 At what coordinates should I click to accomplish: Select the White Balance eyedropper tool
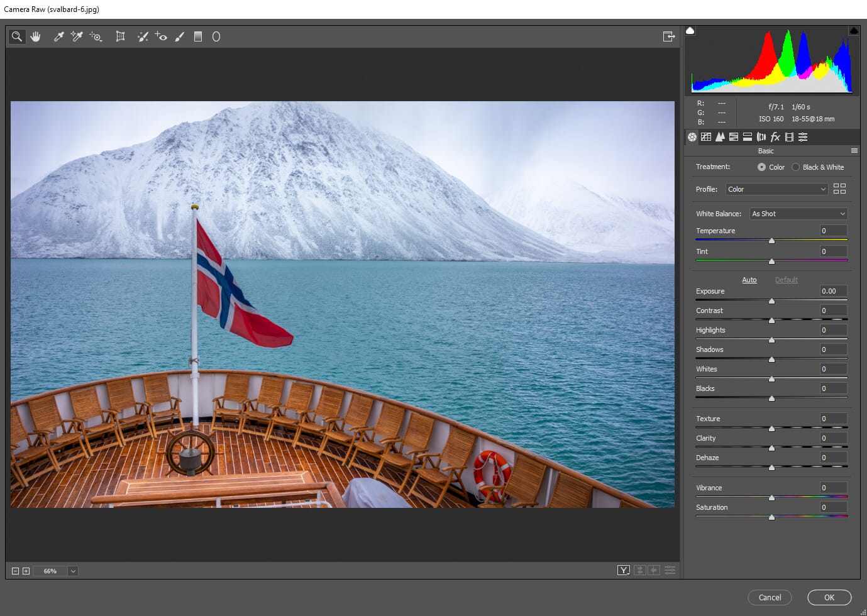pos(58,36)
